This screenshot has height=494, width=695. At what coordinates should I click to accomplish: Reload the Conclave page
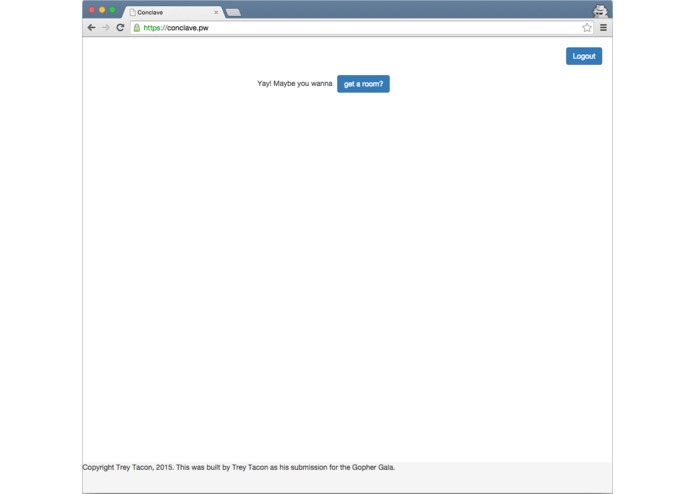[x=120, y=27]
